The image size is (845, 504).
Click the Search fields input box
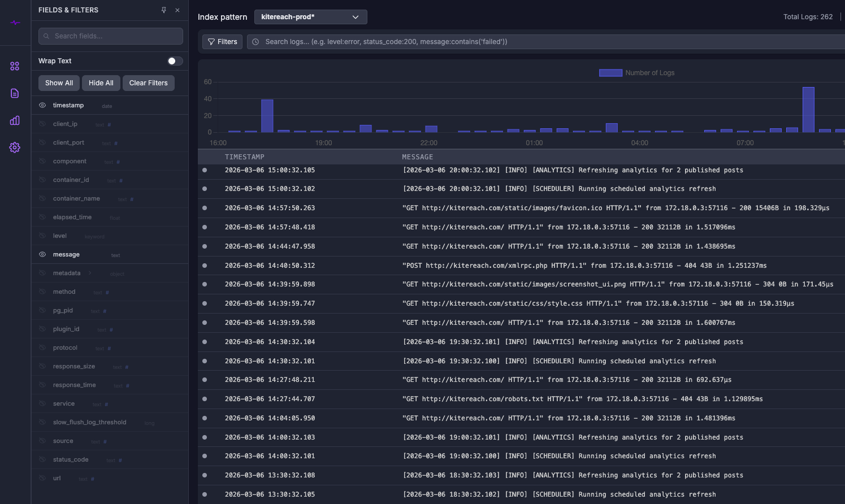[x=110, y=36]
